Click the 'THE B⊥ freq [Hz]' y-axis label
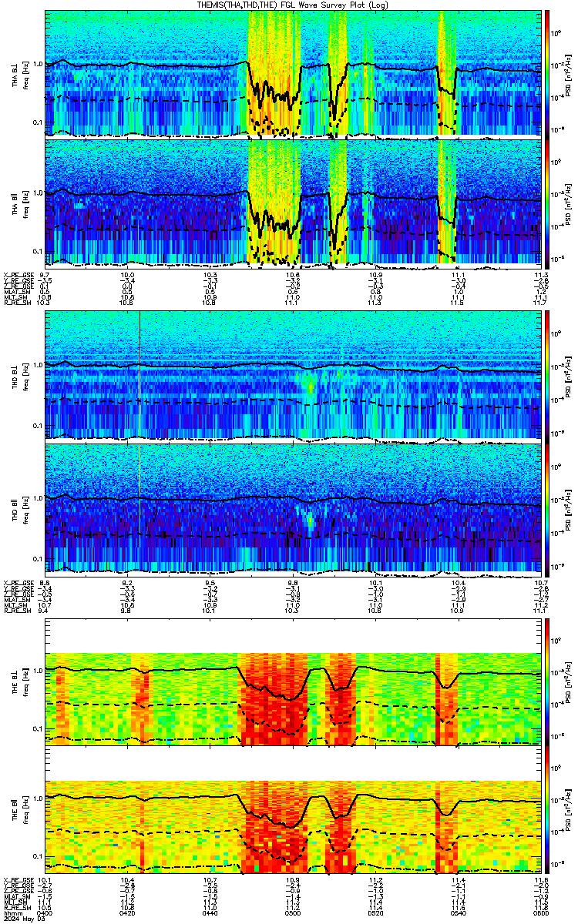The height and width of the screenshot is (924, 578). point(20,681)
